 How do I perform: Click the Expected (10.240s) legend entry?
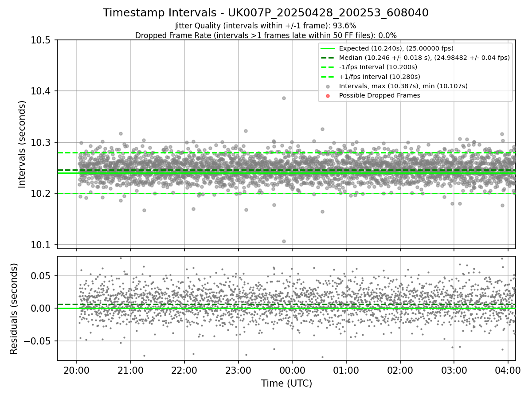pyautogui.click(x=396, y=48)
